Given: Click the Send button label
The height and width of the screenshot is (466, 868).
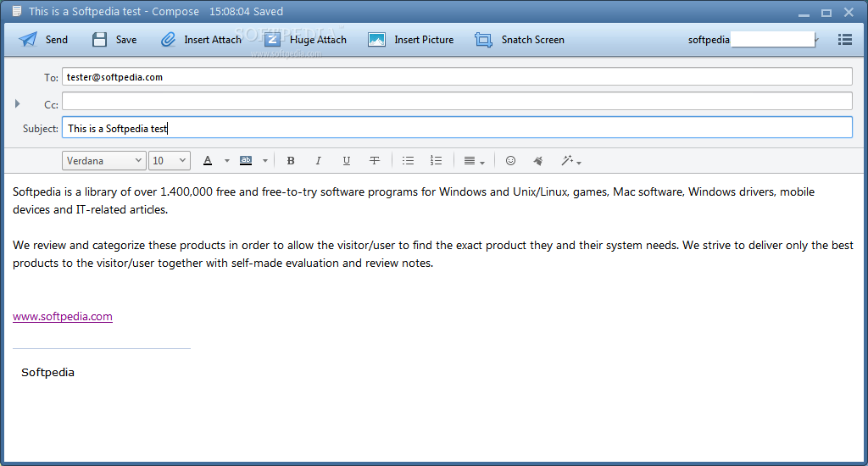Looking at the screenshot, I should click(57, 40).
